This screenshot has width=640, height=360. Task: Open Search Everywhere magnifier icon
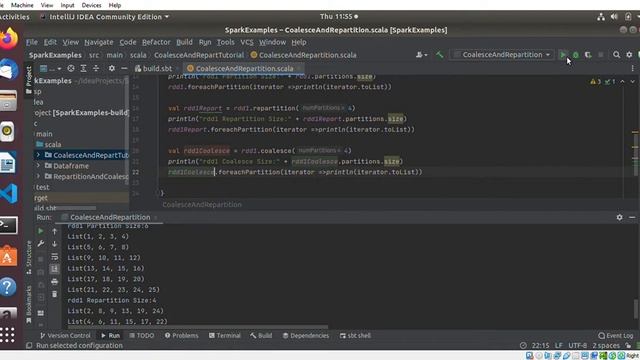tap(616, 55)
